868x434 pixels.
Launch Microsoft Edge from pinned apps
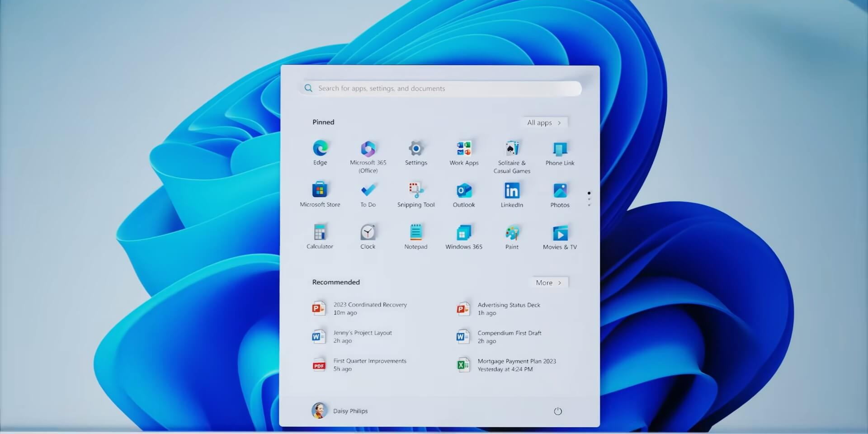[x=320, y=151]
